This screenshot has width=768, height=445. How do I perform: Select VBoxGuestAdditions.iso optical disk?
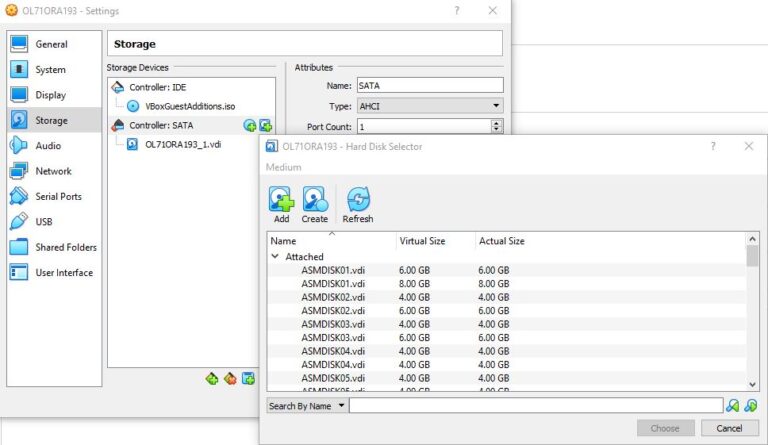[x=190, y=106]
